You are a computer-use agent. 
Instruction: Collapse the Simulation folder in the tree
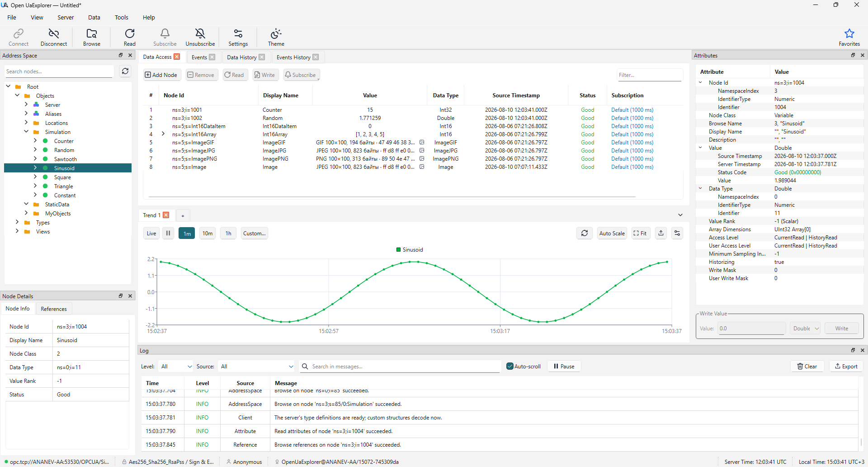26,132
